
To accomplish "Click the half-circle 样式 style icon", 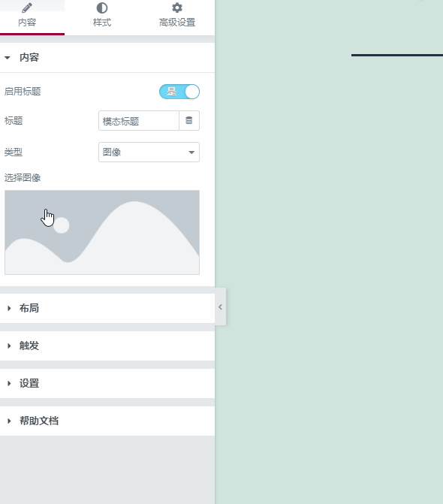I will [102, 8].
